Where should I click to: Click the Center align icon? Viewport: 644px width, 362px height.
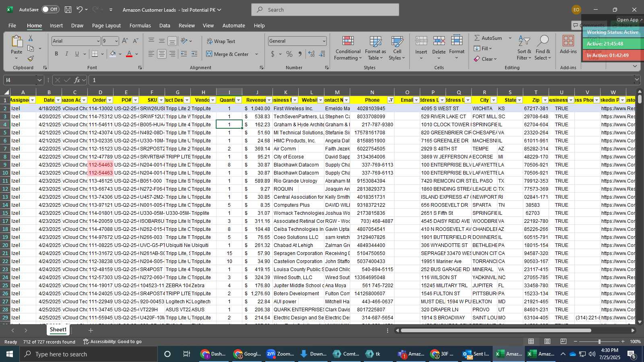162,54
